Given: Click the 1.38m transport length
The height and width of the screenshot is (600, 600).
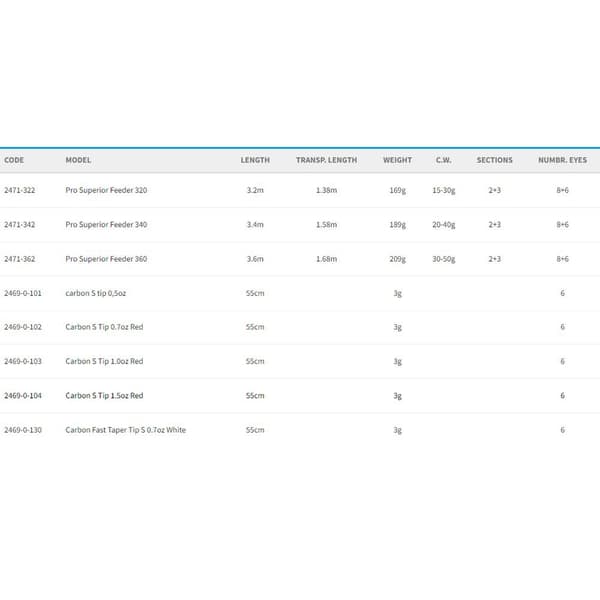Looking at the screenshot, I should point(326,190).
